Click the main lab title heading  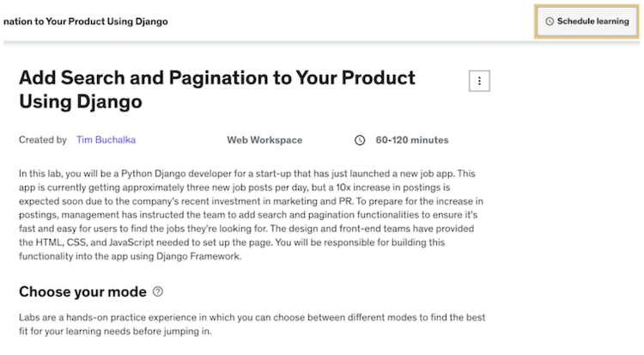click(x=216, y=89)
